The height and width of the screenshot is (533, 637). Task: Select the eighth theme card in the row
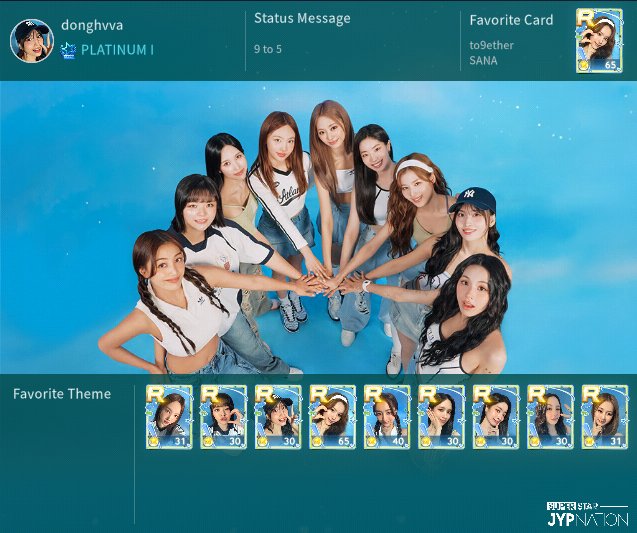point(550,417)
